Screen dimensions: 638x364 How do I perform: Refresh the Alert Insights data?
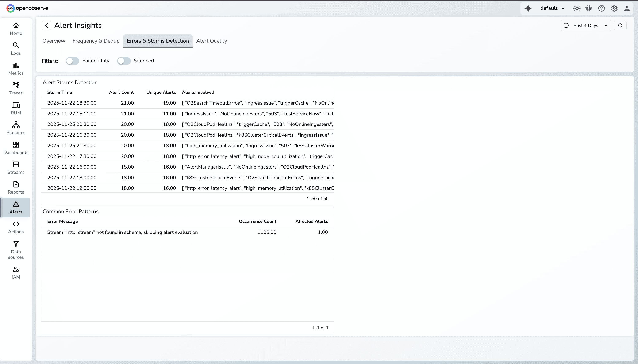(x=620, y=25)
